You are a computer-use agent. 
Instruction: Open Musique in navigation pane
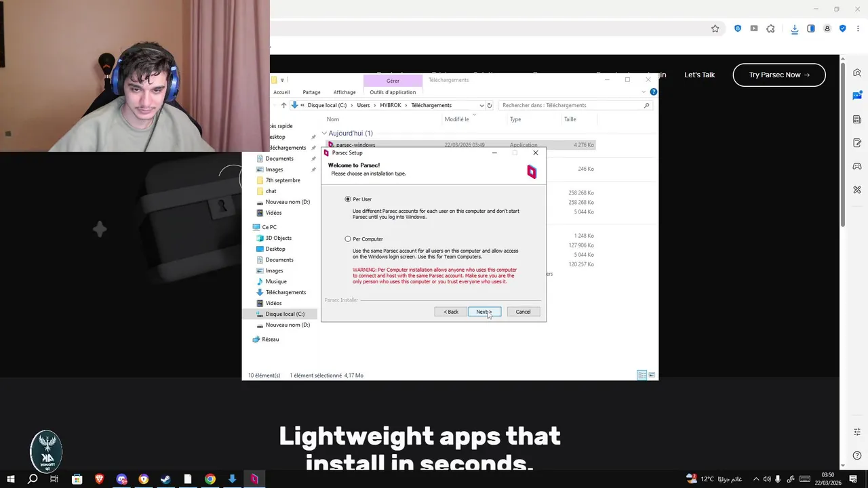pos(276,281)
